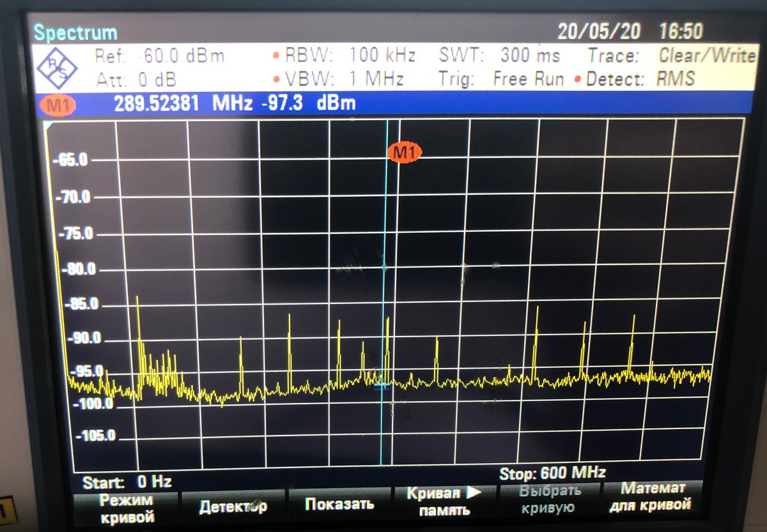This screenshot has height=532, width=767.
Task: Click the orange M1 marker label on the graph
Action: click(406, 153)
